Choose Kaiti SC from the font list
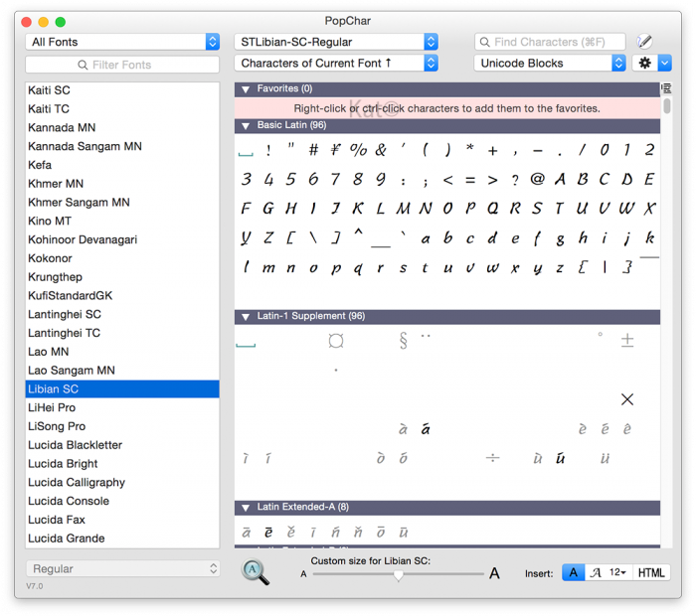The height and width of the screenshot is (616, 696). tap(50, 90)
